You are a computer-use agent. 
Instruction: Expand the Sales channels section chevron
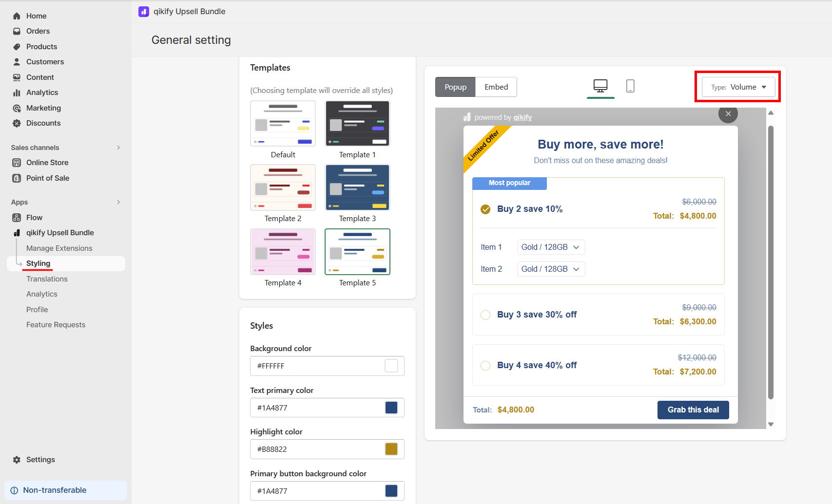118,148
